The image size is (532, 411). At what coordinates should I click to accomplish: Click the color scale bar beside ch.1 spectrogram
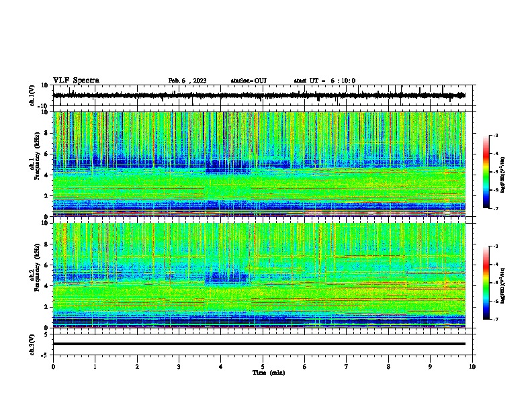point(486,172)
